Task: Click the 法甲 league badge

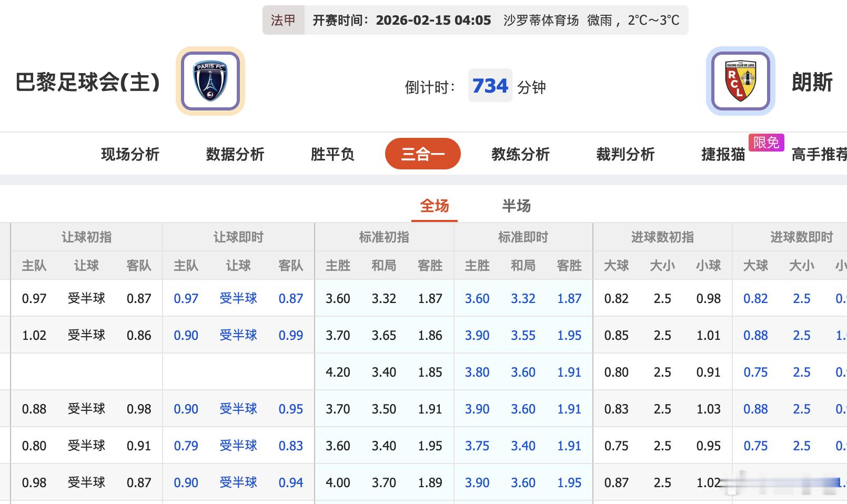Action: pos(283,20)
